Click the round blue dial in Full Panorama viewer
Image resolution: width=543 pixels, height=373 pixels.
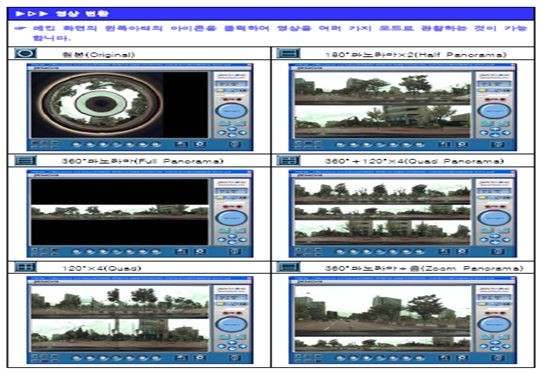pyautogui.click(x=232, y=218)
